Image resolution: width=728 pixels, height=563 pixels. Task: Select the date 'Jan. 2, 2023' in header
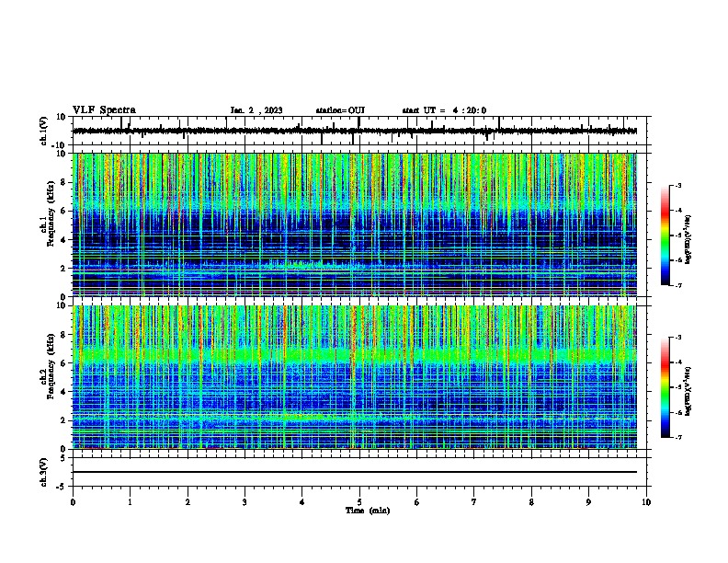coord(256,110)
